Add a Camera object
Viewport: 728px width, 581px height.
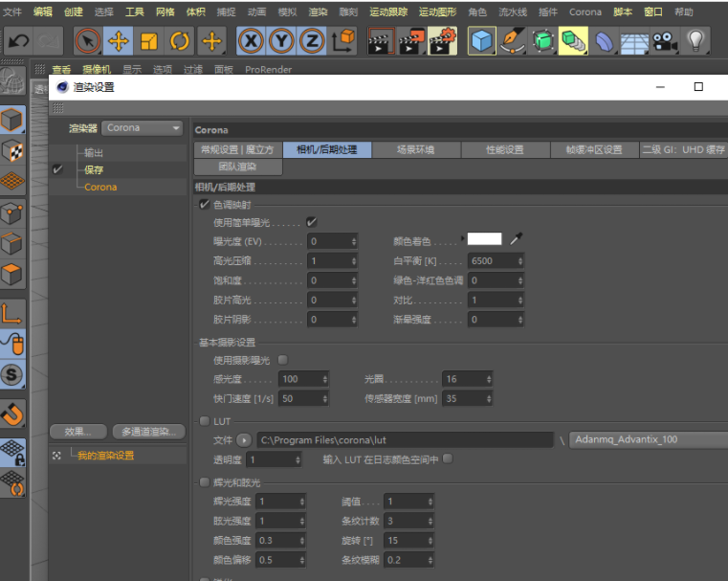click(x=665, y=41)
